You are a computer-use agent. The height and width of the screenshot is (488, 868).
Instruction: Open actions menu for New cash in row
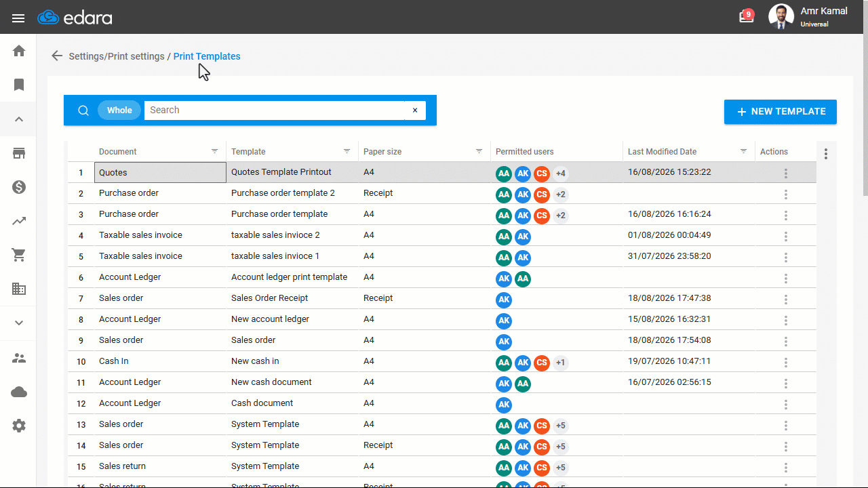click(786, 363)
